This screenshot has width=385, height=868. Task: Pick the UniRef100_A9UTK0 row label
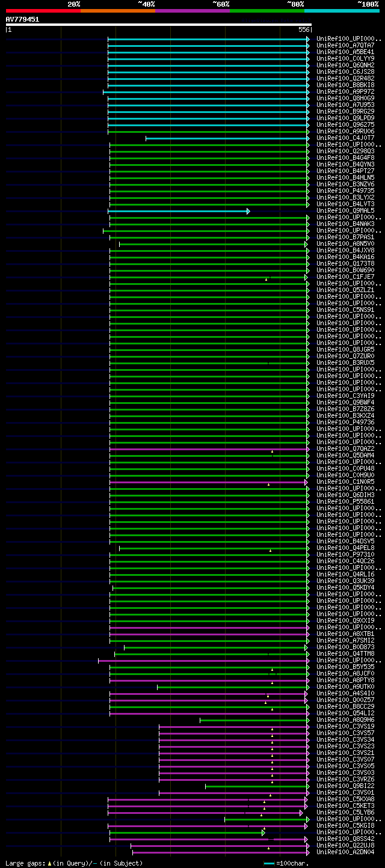tap(345, 687)
